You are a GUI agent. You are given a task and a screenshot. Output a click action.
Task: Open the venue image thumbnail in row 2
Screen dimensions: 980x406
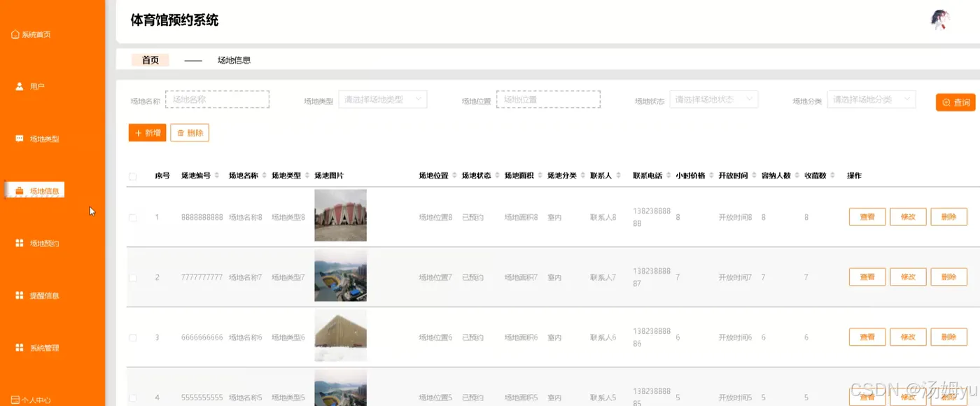(x=340, y=276)
